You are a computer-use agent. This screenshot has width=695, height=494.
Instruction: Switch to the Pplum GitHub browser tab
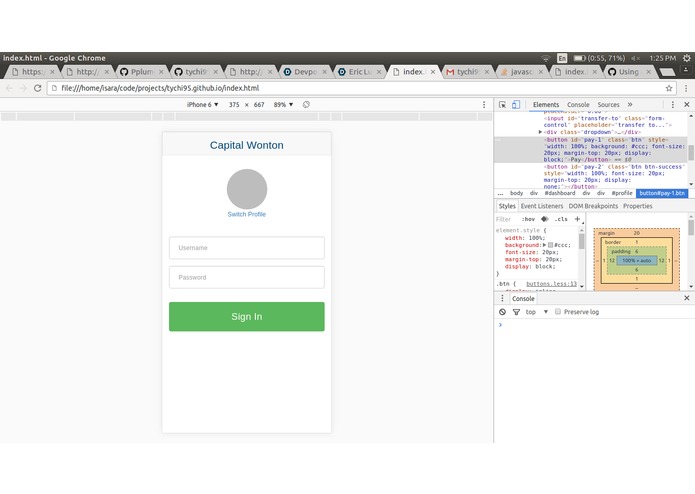[142, 72]
